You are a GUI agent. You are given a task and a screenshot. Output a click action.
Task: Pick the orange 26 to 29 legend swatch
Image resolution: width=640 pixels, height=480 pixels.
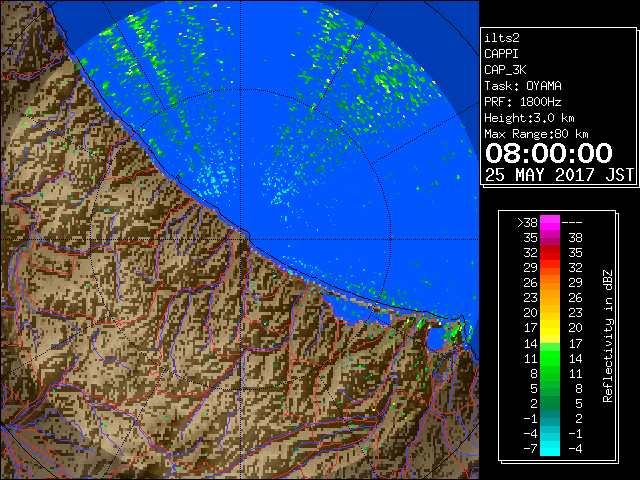(550, 283)
